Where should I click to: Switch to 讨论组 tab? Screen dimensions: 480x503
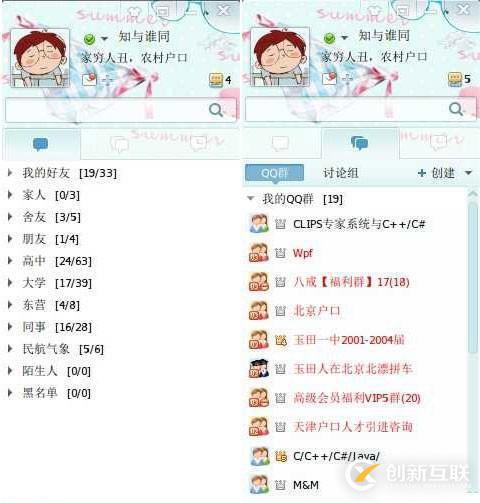(340, 173)
